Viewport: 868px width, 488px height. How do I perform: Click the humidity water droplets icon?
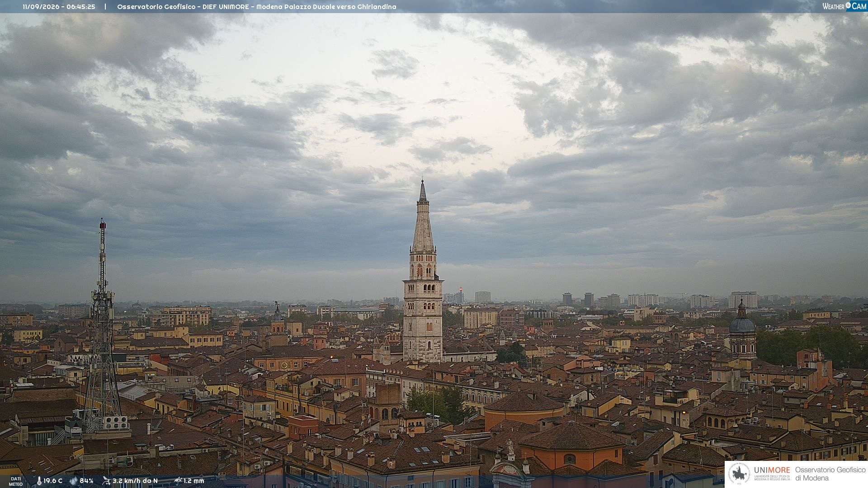click(74, 481)
